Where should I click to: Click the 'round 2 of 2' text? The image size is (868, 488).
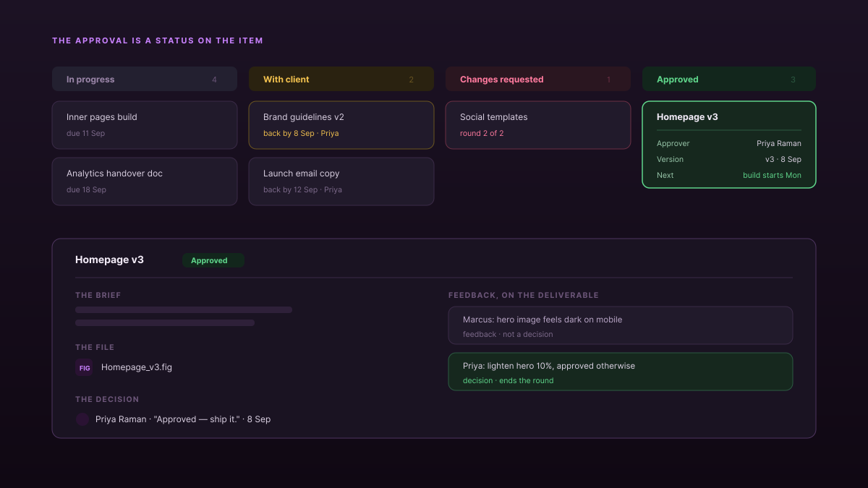482,133
